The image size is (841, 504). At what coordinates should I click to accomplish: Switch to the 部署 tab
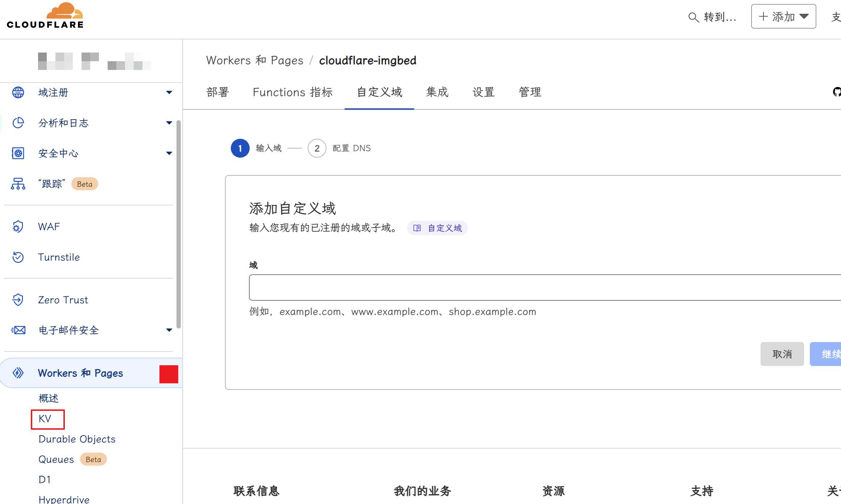pos(218,92)
